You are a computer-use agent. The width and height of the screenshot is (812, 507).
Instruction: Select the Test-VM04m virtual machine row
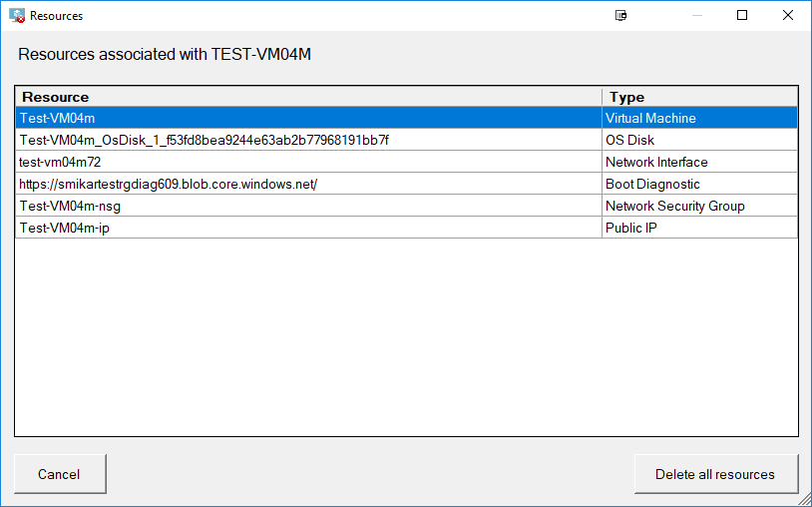point(407,118)
